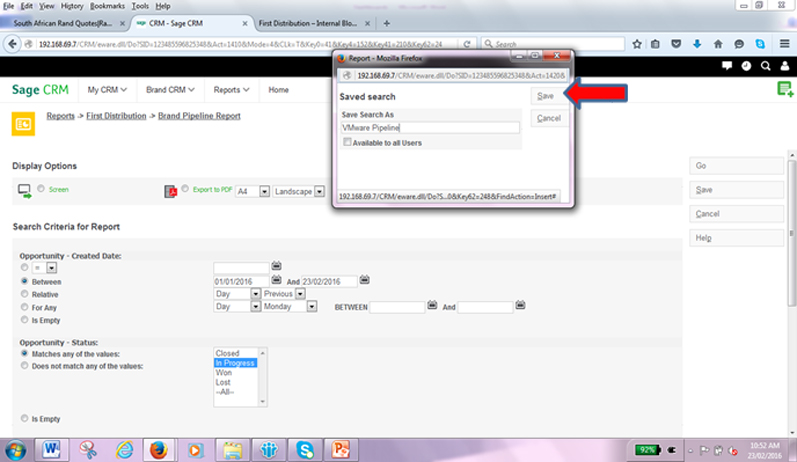
Task: Click Go button in right panel
Action: (x=737, y=166)
